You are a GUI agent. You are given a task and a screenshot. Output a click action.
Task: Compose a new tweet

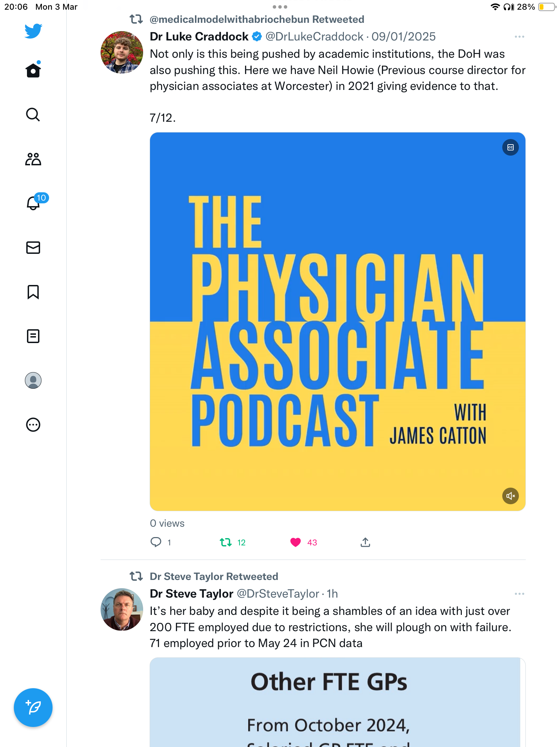(33, 708)
